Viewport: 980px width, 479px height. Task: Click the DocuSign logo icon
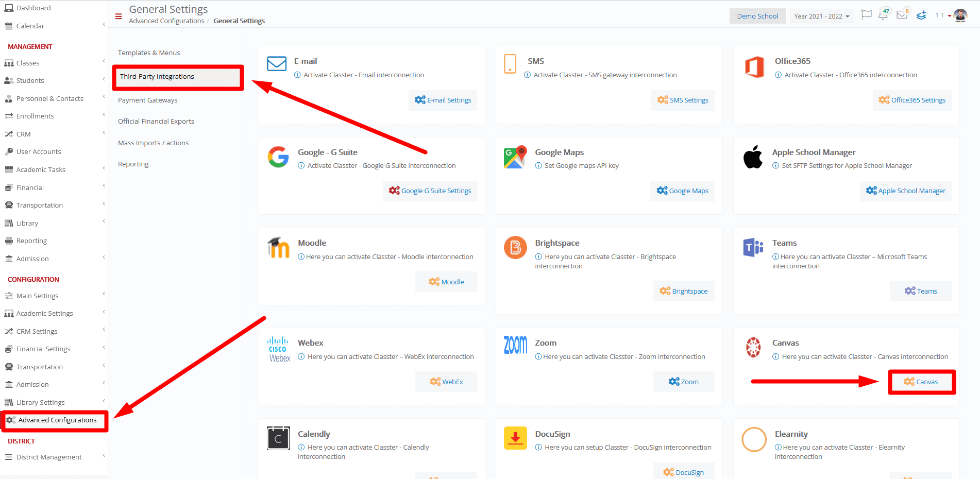(515, 438)
